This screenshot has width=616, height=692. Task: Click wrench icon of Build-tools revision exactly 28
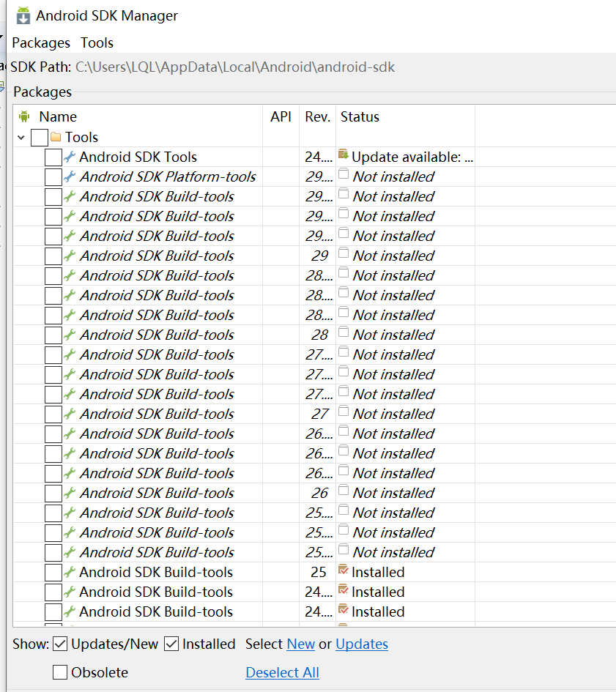pos(70,335)
